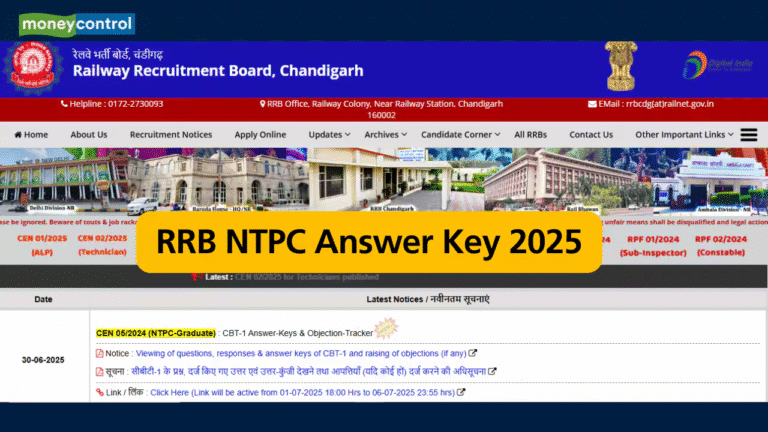Click the Helpline : 0172-2730093 text

tap(116, 104)
